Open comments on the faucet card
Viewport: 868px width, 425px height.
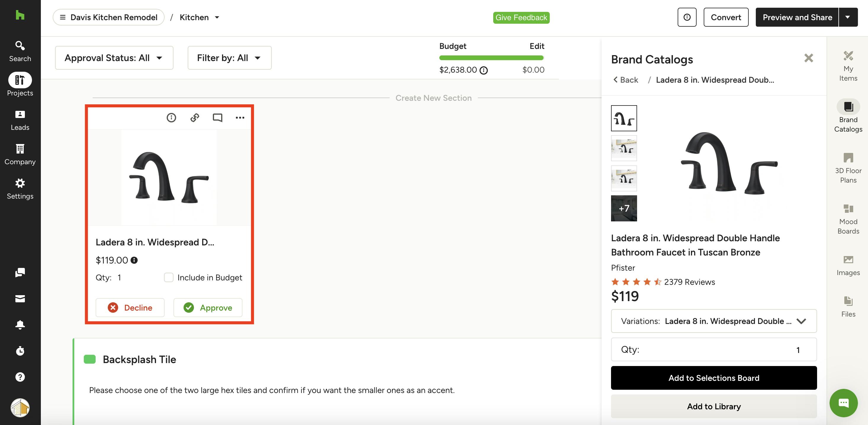(218, 117)
